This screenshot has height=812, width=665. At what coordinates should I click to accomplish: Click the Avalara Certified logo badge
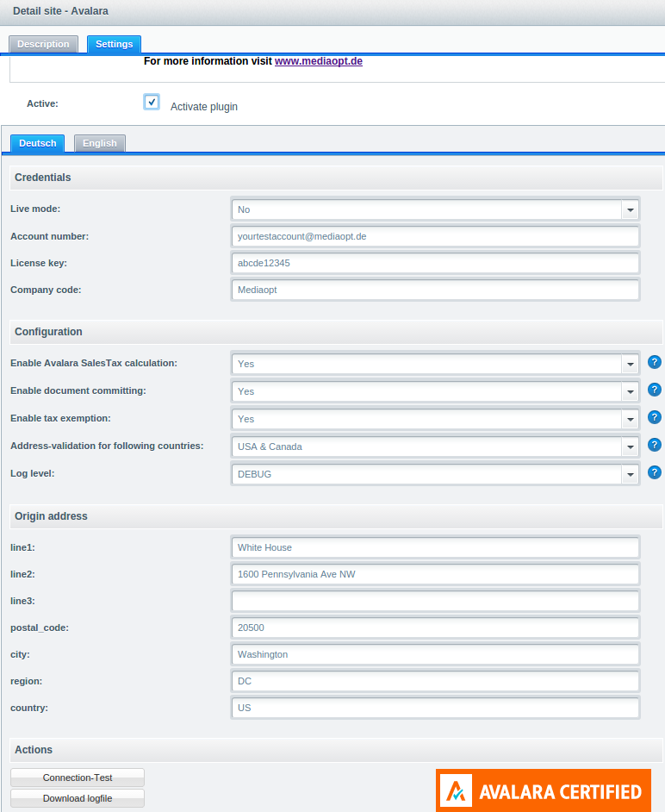544,790
